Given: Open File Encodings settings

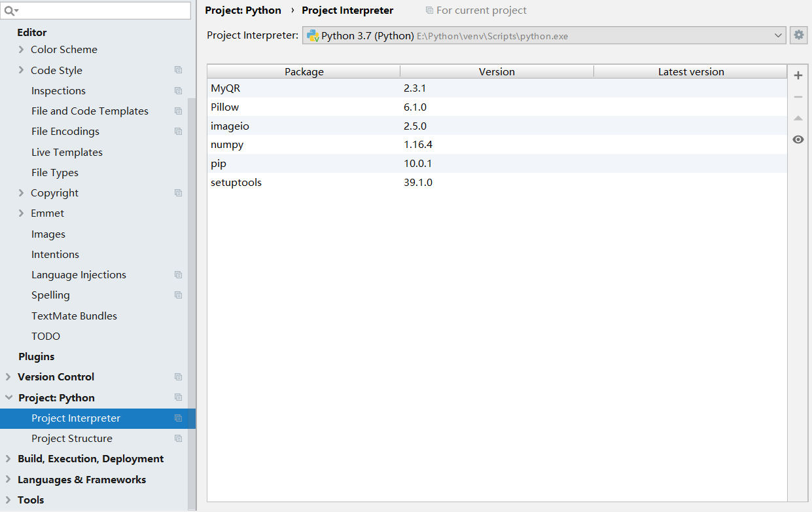Looking at the screenshot, I should [x=65, y=131].
